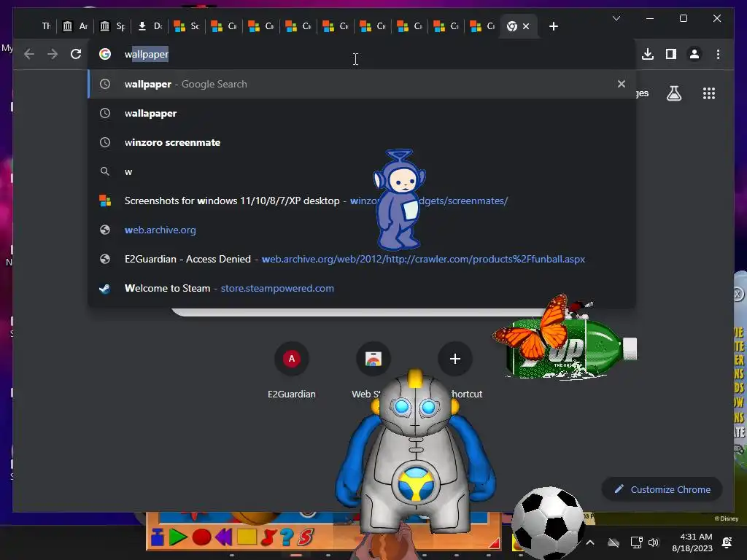Viewport: 747px width, 560px height.
Task: Select the 'wallpaper - Google Search' suggestion
Action: tap(362, 84)
